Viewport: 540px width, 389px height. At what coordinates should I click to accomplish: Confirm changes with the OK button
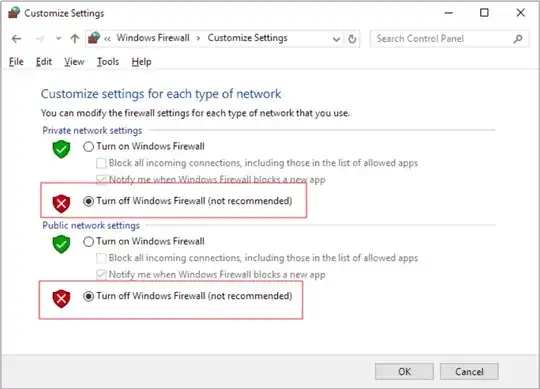point(404,371)
